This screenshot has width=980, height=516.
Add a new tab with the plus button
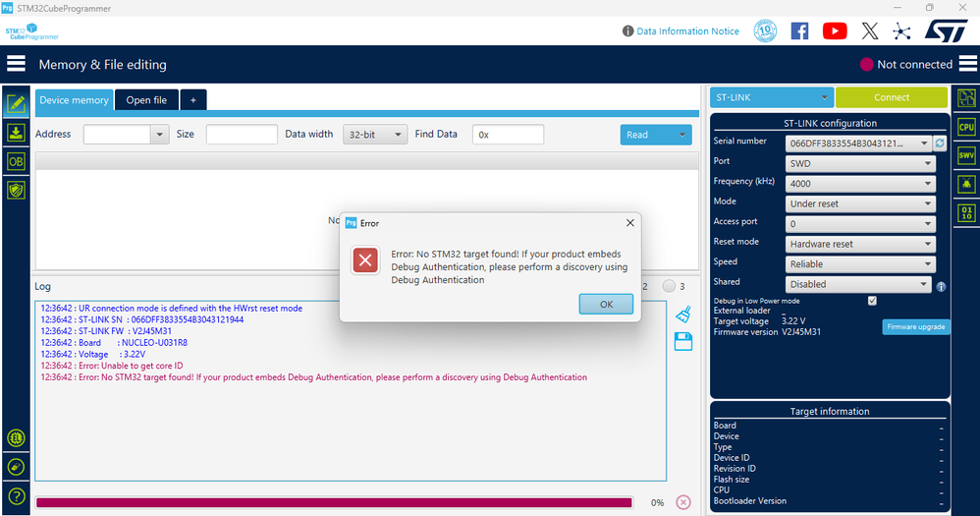(193, 100)
